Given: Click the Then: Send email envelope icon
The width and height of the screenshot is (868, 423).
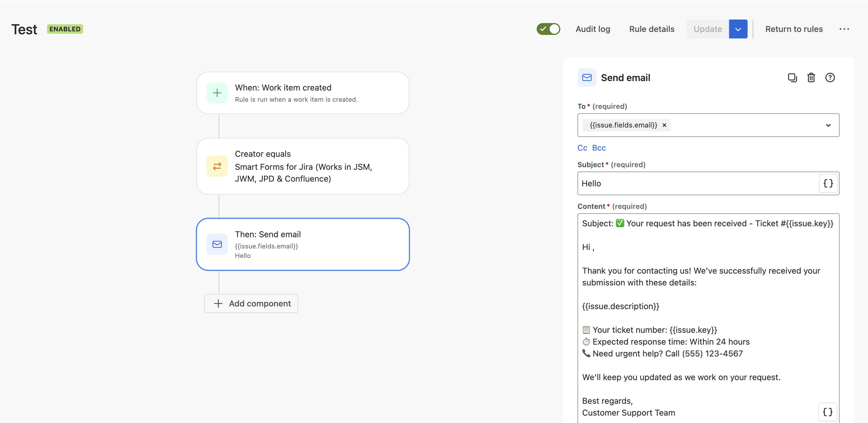Looking at the screenshot, I should 217,245.
